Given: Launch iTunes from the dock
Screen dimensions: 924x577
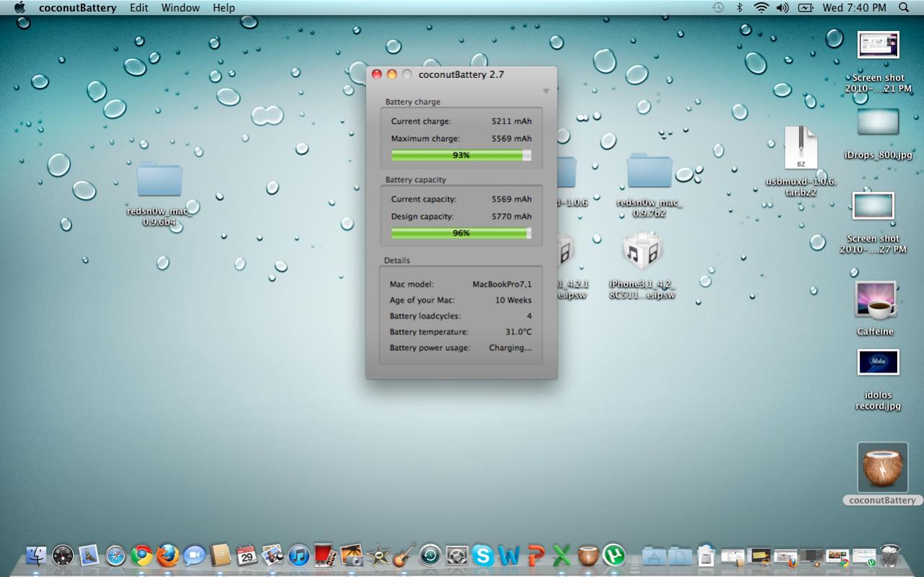Looking at the screenshot, I should [x=298, y=555].
